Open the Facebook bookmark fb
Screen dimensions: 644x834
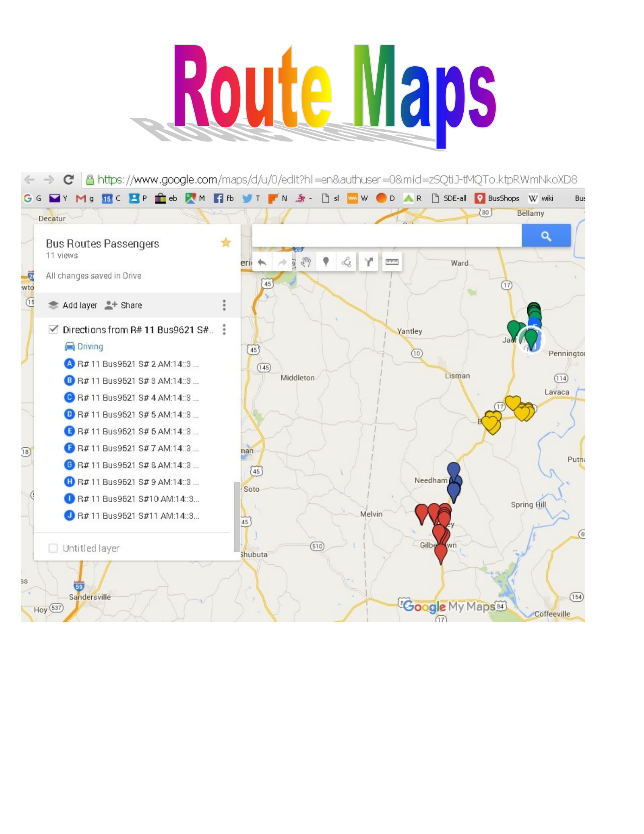click(x=224, y=198)
